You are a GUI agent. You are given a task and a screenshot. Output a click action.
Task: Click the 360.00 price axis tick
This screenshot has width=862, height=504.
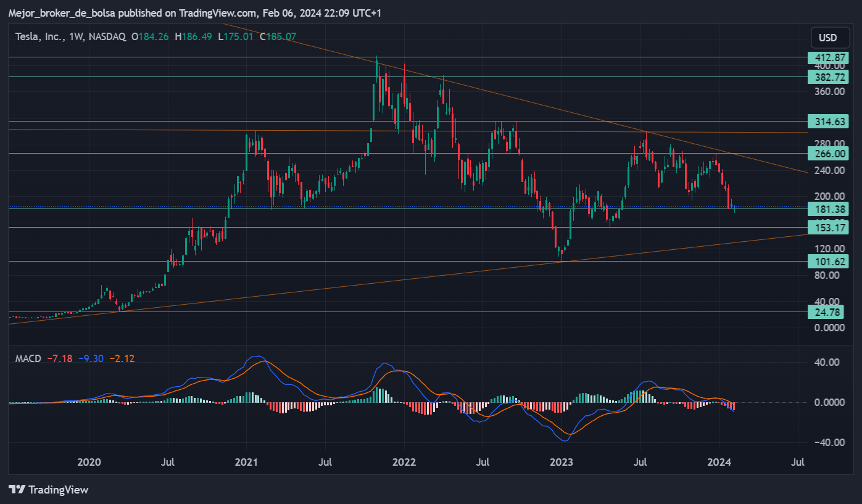pos(831,92)
